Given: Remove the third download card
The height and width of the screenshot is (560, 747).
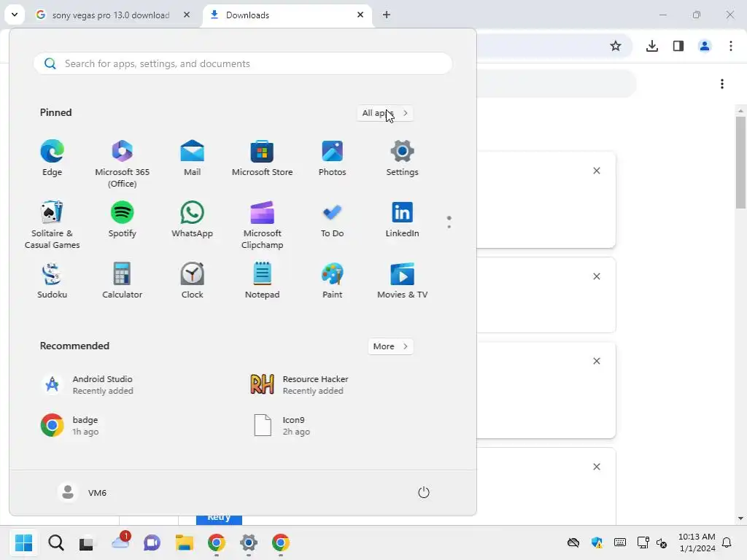Looking at the screenshot, I should point(597,361).
